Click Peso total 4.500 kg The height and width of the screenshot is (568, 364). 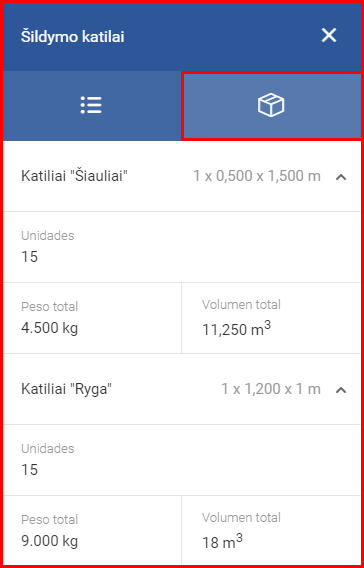[x=50, y=328]
